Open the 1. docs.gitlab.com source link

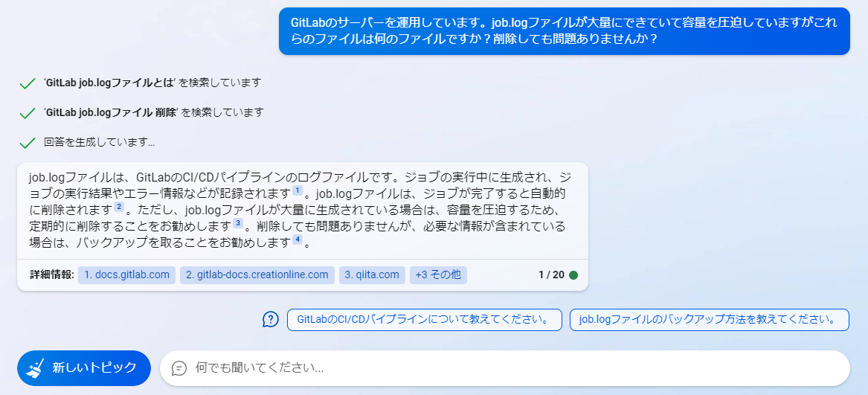pyautogui.click(x=126, y=275)
